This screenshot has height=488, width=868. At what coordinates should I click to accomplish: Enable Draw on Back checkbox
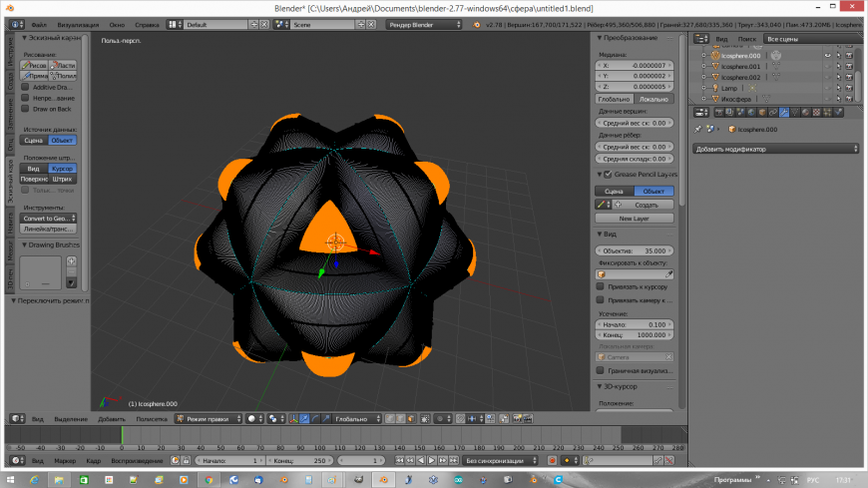click(25, 109)
